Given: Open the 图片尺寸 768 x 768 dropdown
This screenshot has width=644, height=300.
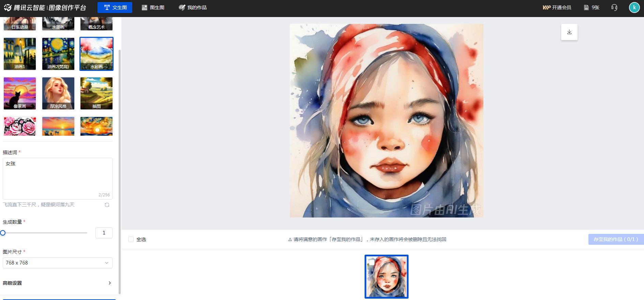Looking at the screenshot, I should pos(58,263).
